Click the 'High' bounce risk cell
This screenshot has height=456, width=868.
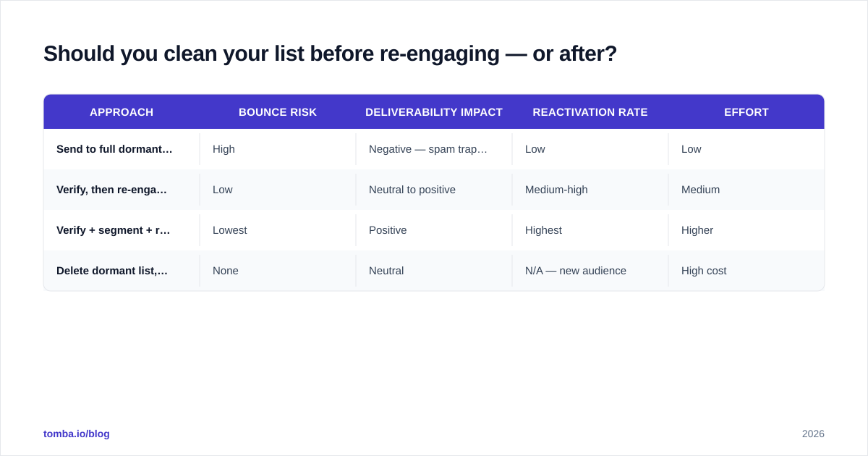coord(278,149)
